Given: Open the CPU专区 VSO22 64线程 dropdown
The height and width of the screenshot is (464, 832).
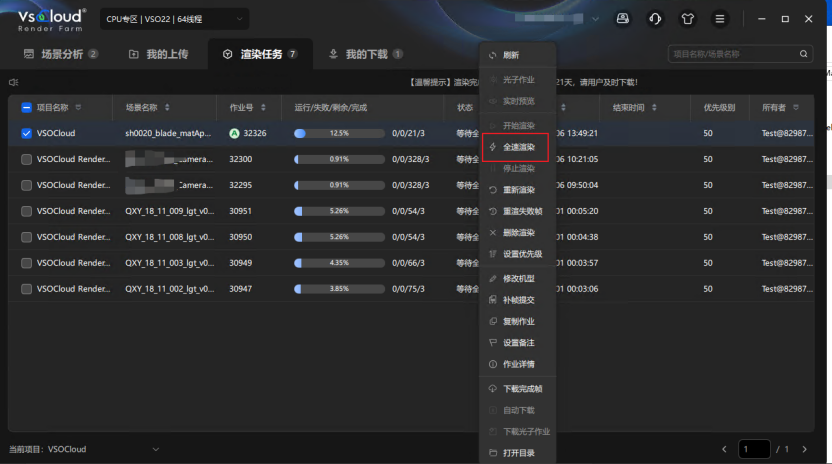Looking at the screenshot, I should click(174, 19).
